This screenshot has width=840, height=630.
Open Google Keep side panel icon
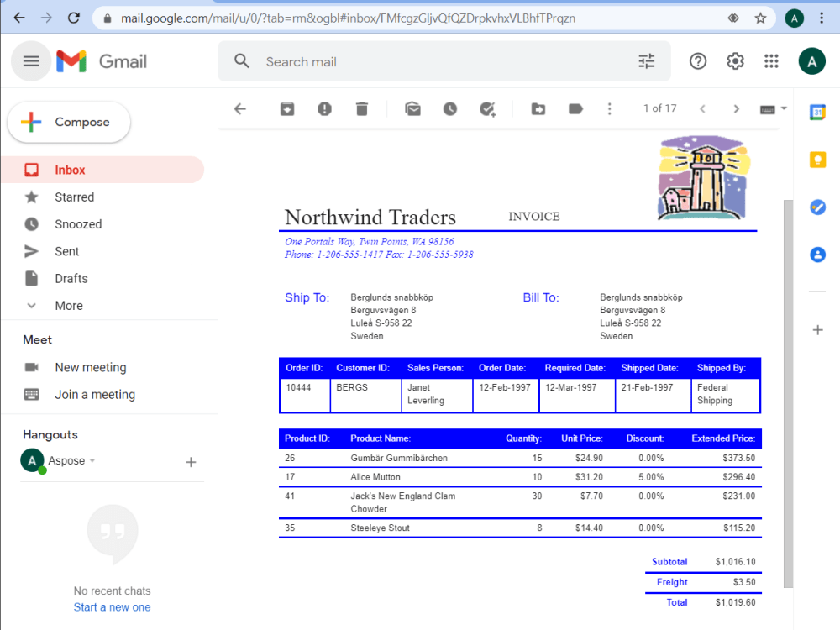click(x=817, y=160)
